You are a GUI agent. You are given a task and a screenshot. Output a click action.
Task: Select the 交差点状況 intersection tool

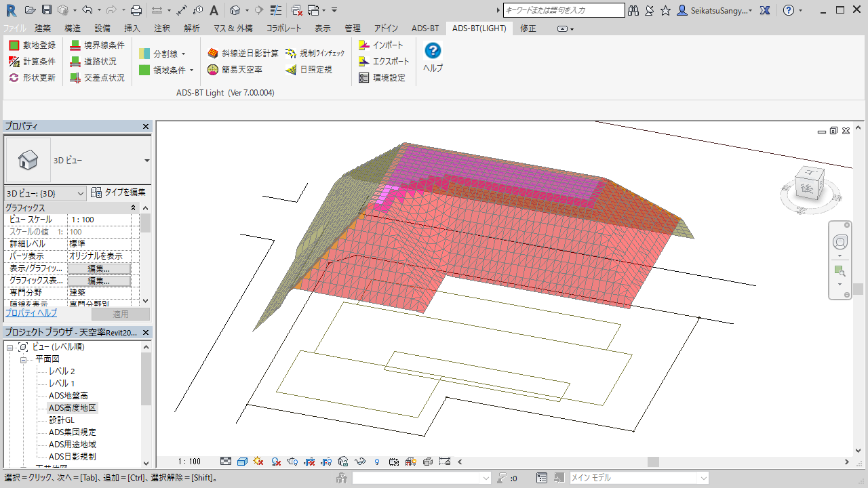coord(75,78)
